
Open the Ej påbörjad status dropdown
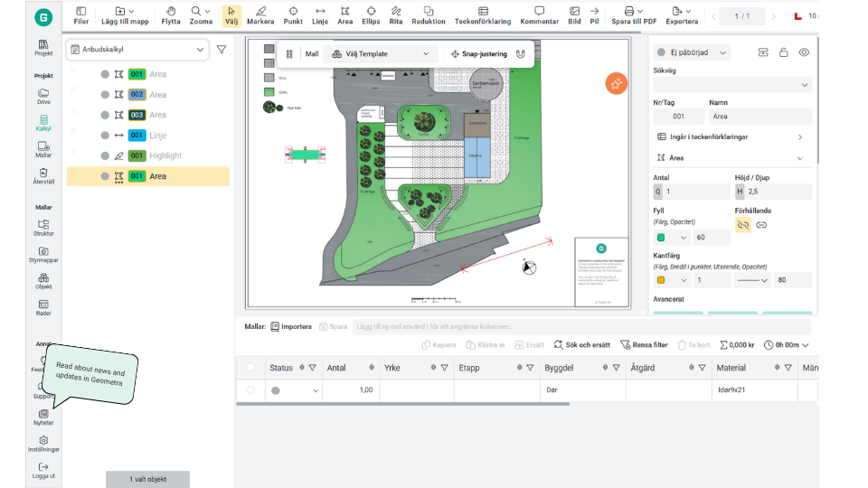click(x=692, y=52)
